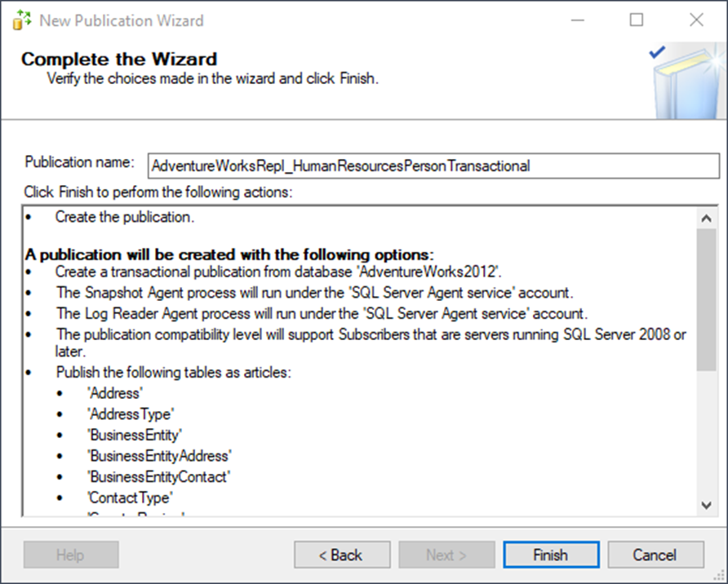Screen dimensions: 728x584
Task: Close the wizard window with X
Action: (696, 20)
